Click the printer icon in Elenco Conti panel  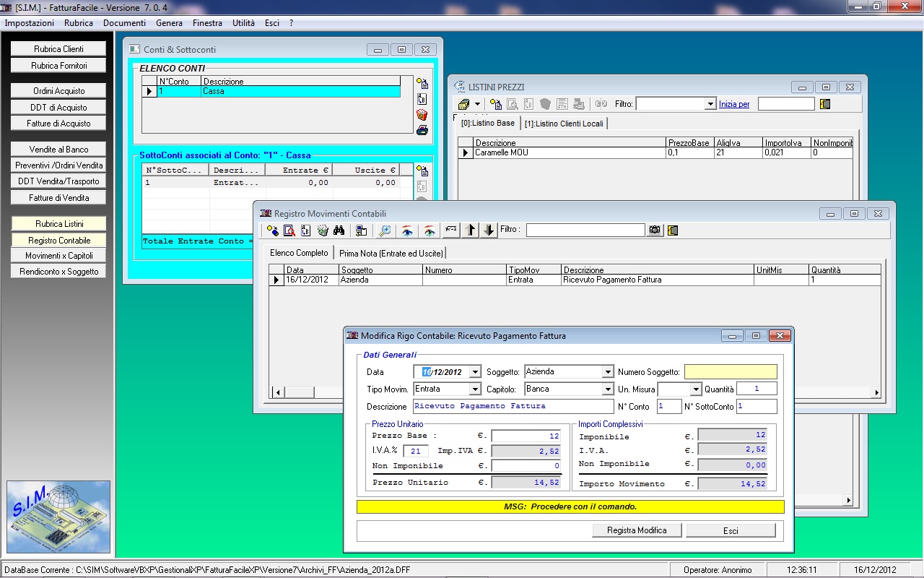click(x=422, y=130)
